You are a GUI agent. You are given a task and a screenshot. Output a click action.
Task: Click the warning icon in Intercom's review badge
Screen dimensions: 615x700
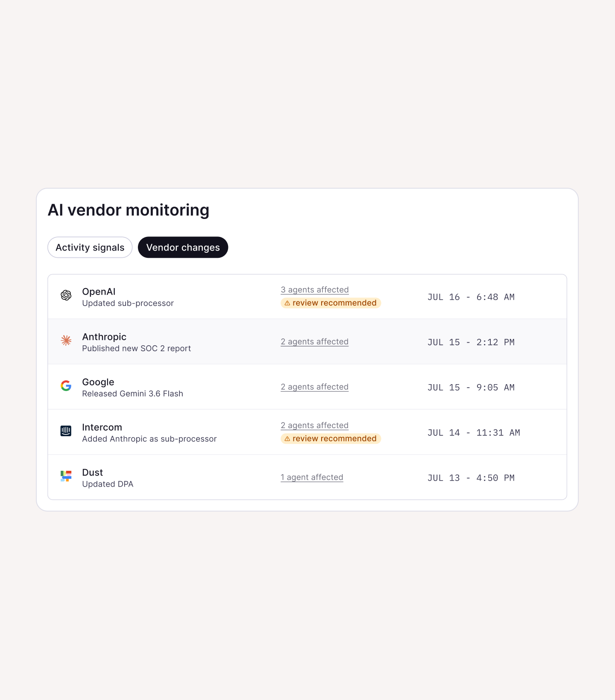click(x=287, y=439)
